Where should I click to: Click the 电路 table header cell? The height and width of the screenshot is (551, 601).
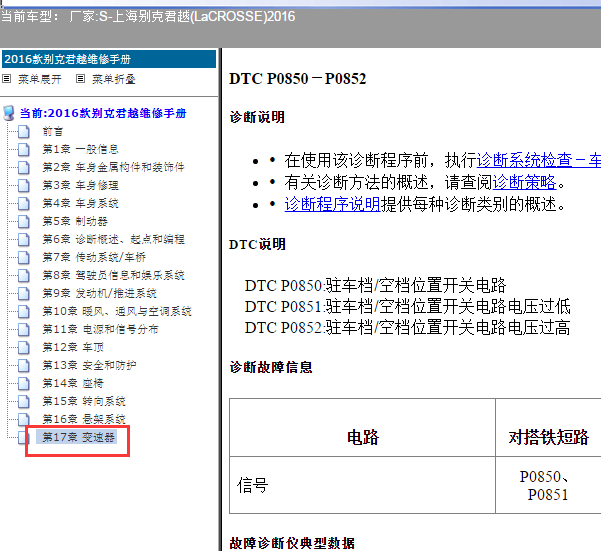363,427
